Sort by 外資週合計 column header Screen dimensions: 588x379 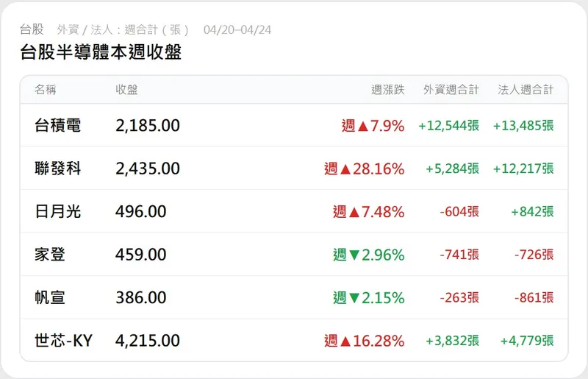(x=451, y=90)
